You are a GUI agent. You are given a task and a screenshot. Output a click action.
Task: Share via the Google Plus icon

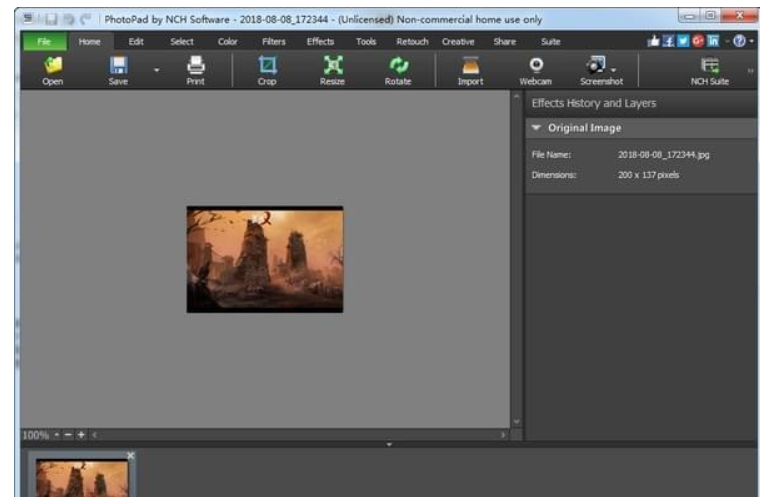tap(698, 41)
